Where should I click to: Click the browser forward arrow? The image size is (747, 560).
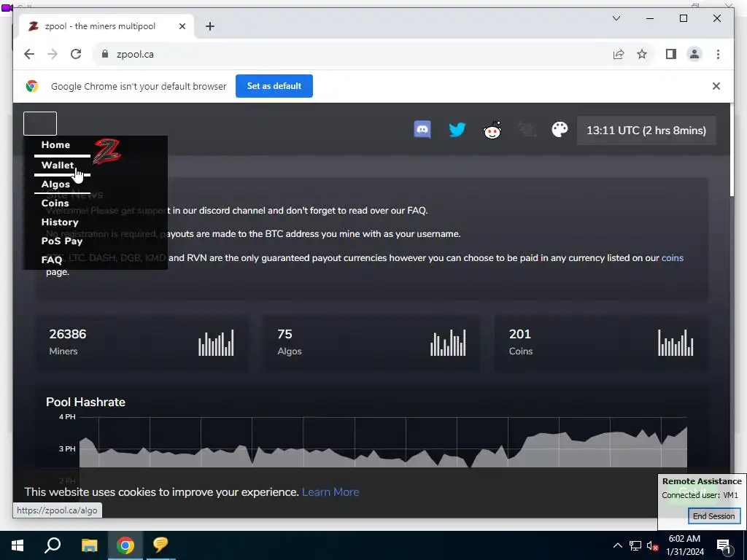pyautogui.click(x=53, y=54)
